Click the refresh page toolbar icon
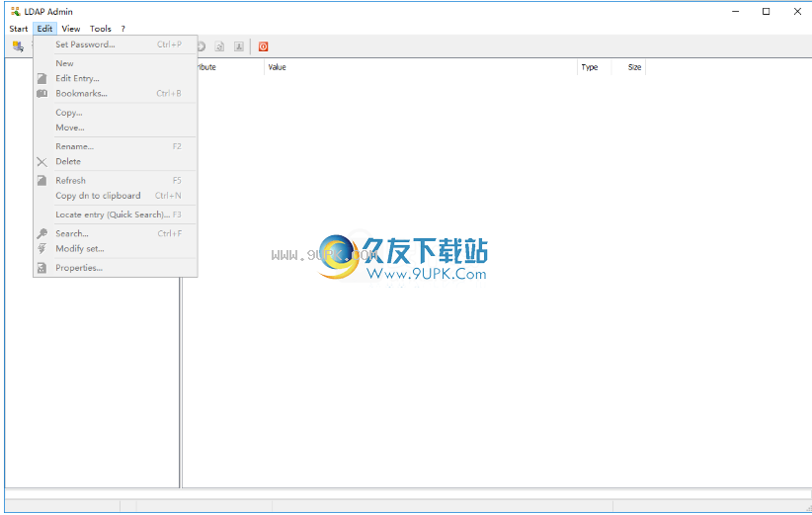Viewport: 812px width, 515px height. [x=219, y=46]
